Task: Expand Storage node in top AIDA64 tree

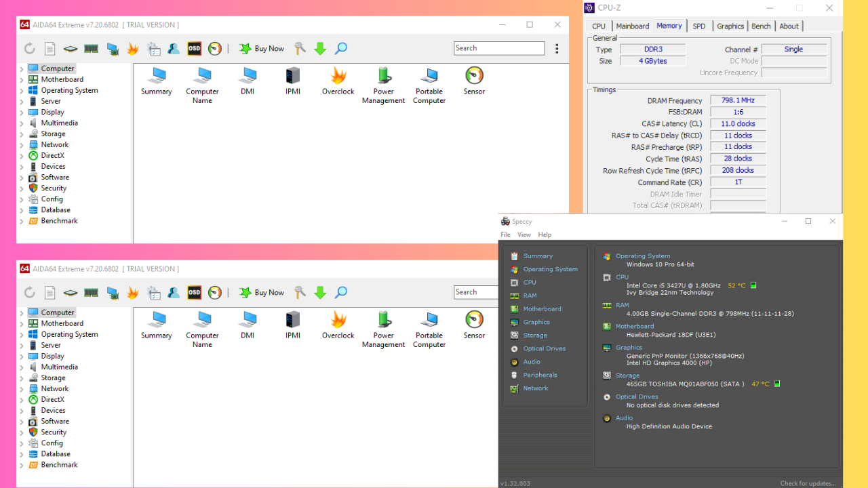Action: 22,134
